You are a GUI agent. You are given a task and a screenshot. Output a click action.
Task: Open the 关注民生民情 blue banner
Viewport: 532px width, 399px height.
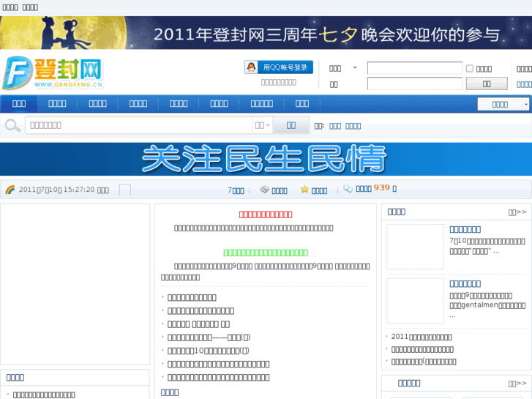[266, 159]
